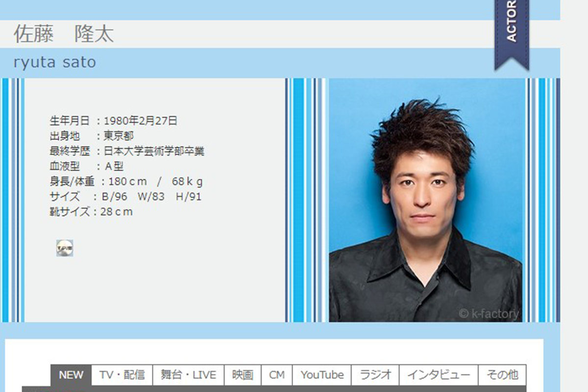
Task: Open the 映画 tab
Action: [x=243, y=375]
